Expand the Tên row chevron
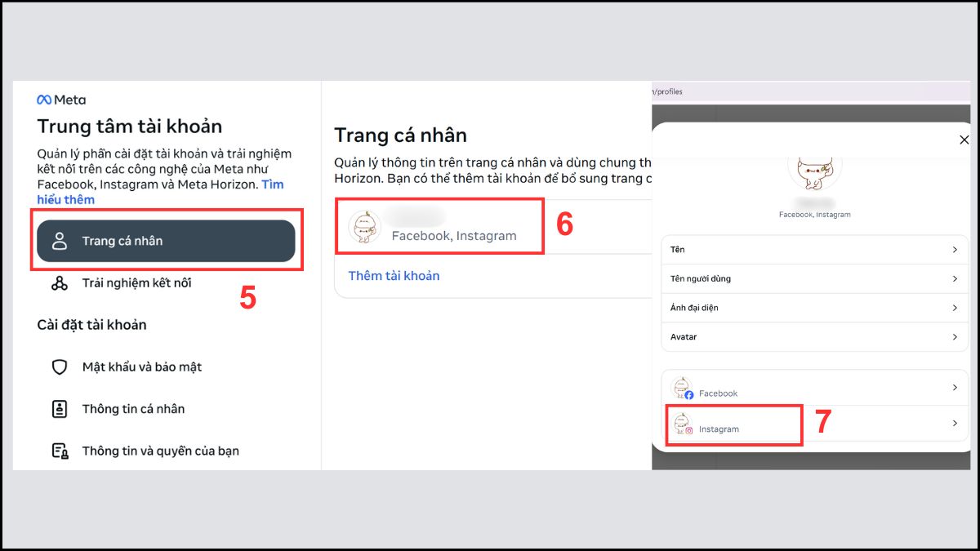This screenshot has height=551, width=980. [955, 250]
